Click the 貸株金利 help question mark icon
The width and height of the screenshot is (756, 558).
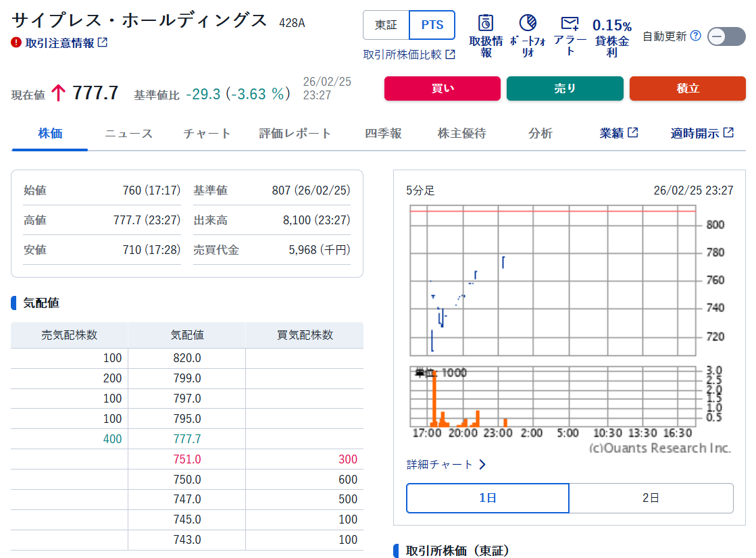point(695,36)
